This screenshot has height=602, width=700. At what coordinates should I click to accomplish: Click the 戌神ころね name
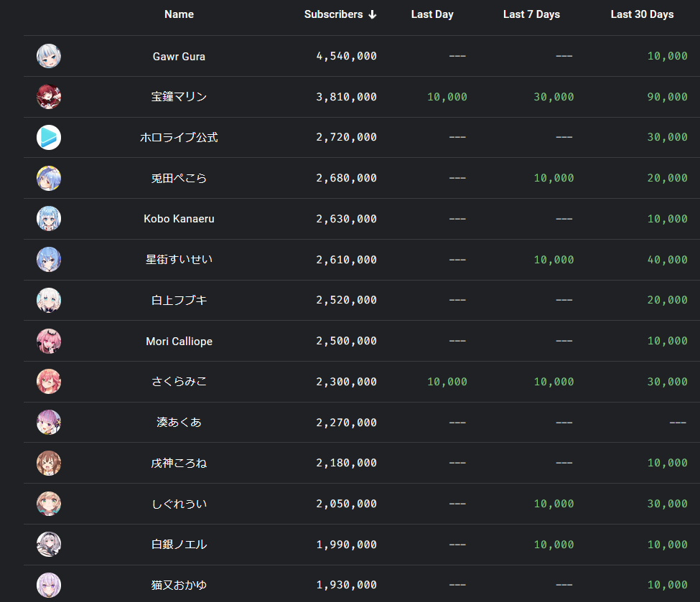click(x=179, y=464)
